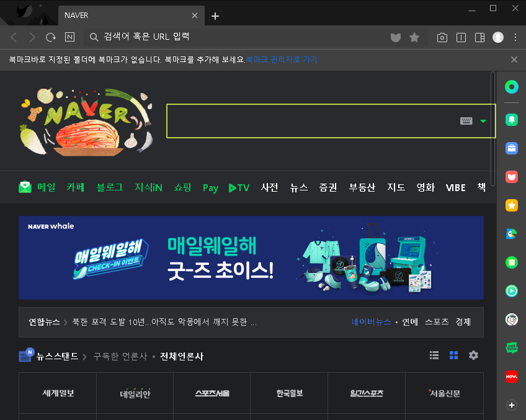Open 지도 from the service menu
526x420 pixels.
tap(396, 187)
